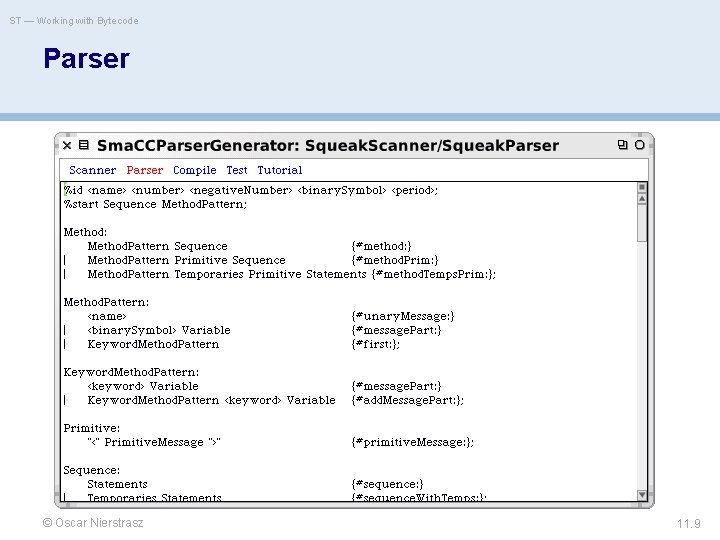Click the scrollbar down arrow at the bottom
Screen dimensions: 720x540
642,495
